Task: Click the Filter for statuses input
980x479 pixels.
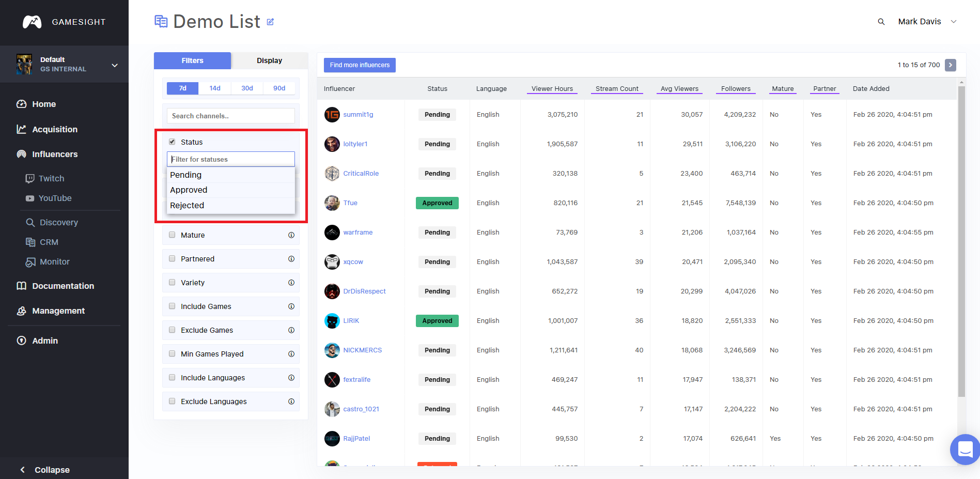Action: click(230, 159)
